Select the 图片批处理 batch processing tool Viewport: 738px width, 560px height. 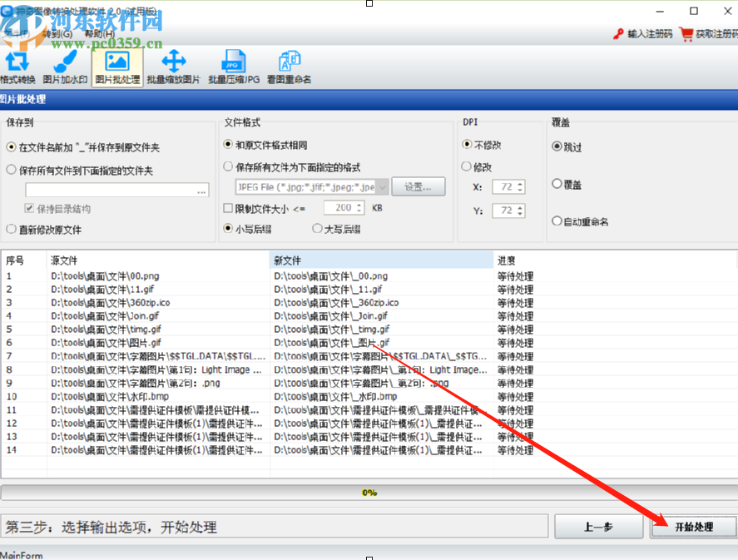point(116,67)
